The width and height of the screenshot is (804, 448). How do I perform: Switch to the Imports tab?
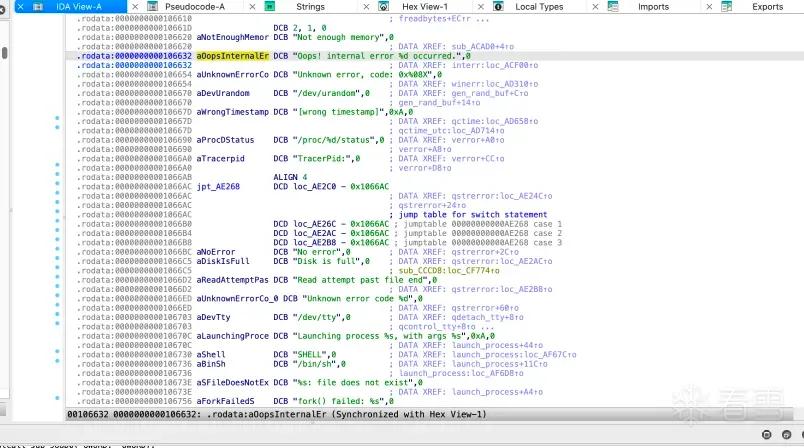pos(653,7)
